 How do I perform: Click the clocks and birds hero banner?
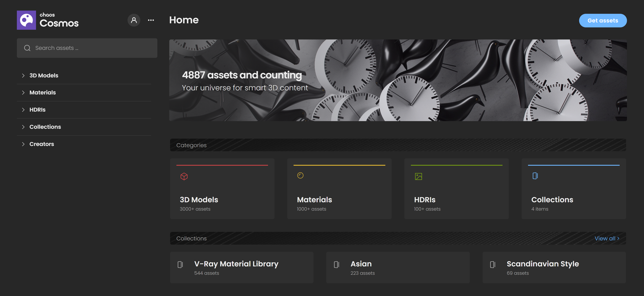click(398, 80)
